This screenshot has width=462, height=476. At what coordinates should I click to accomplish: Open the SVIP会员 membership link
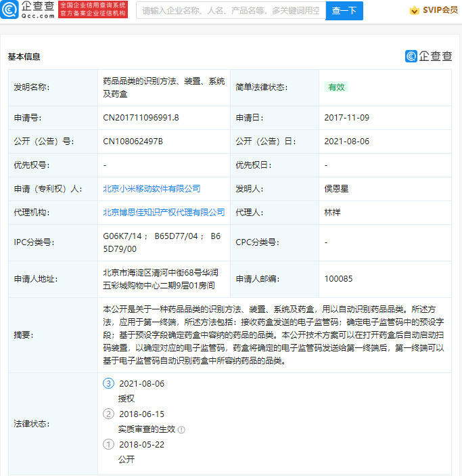(x=433, y=11)
